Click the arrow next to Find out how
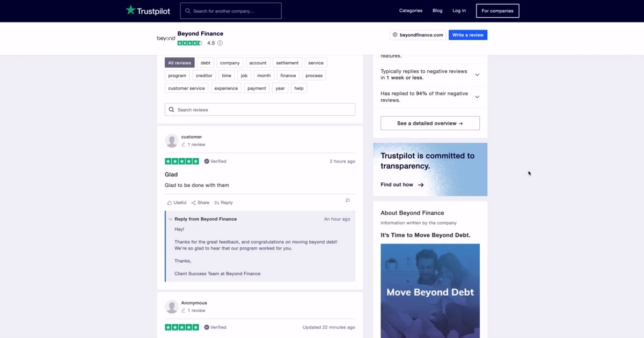Image resolution: width=644 pixels, height=338 pixels. pyautogui.click(x=421, y=185)
